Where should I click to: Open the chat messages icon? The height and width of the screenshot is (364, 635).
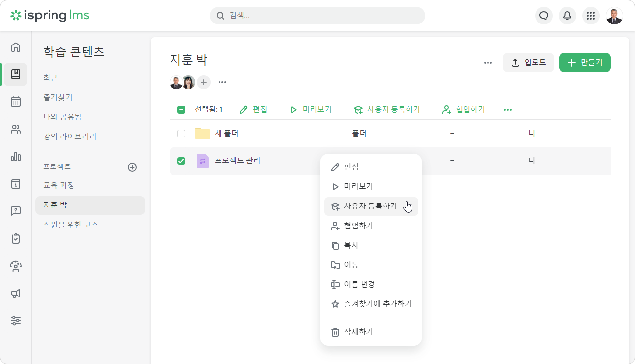pyautogui.click(x=544, y=16)
